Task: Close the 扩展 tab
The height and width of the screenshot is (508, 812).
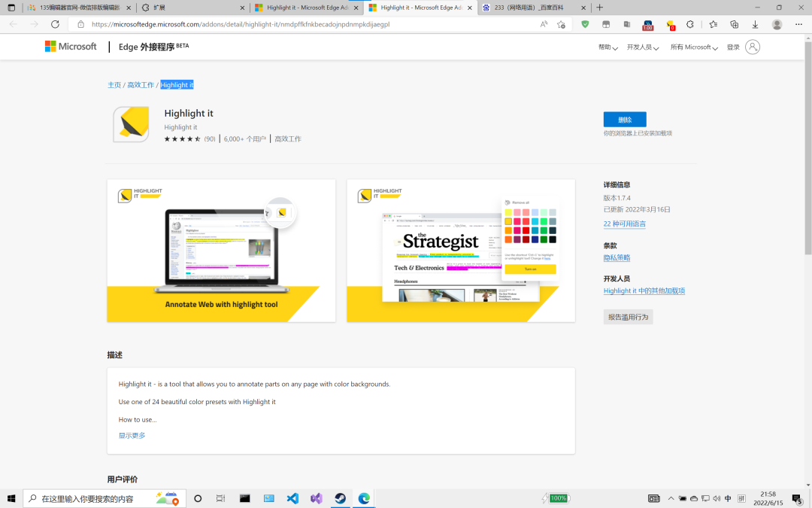Action: [x=242, y=8]
